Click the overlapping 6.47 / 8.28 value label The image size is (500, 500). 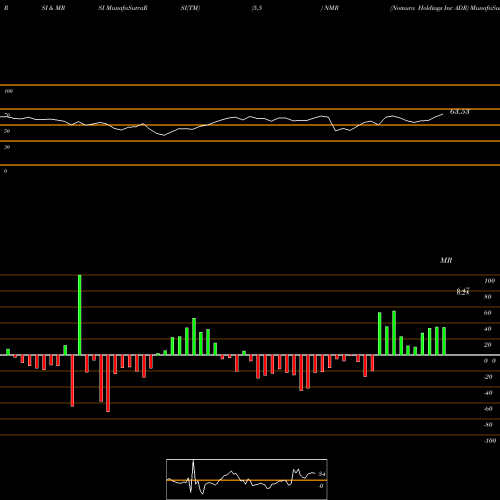[463, 292]
